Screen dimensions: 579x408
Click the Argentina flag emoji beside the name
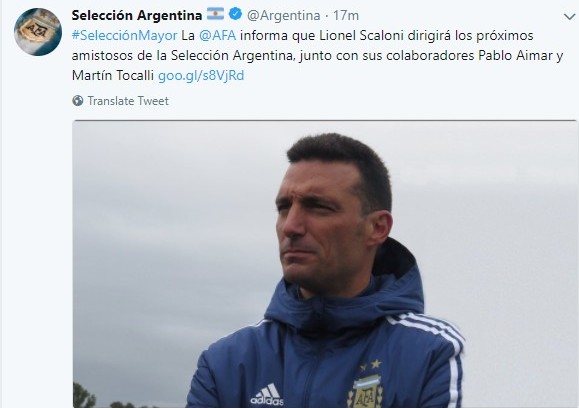[215, 14]
